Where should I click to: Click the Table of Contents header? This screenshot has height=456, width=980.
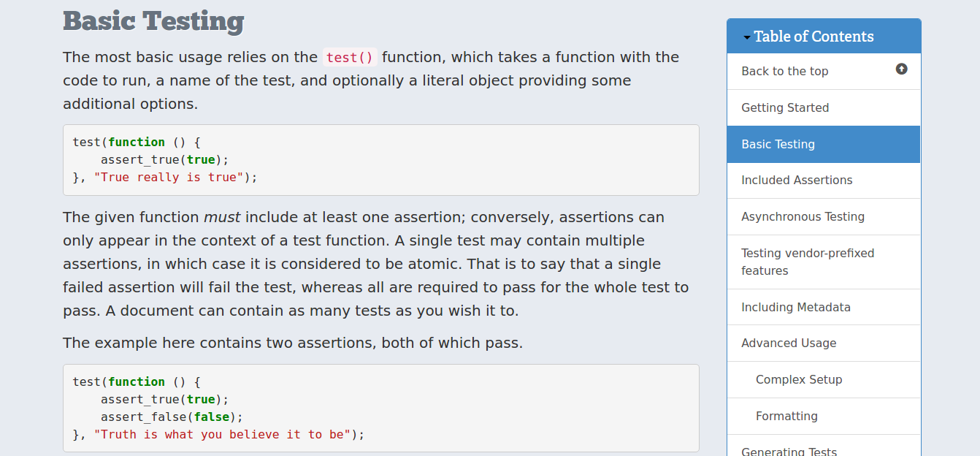click(x=824, y=36)
